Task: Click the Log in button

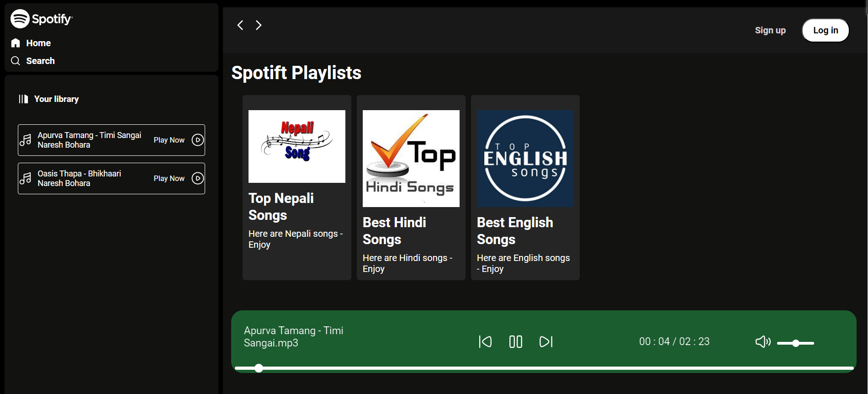Action: [x=826, y=30]
